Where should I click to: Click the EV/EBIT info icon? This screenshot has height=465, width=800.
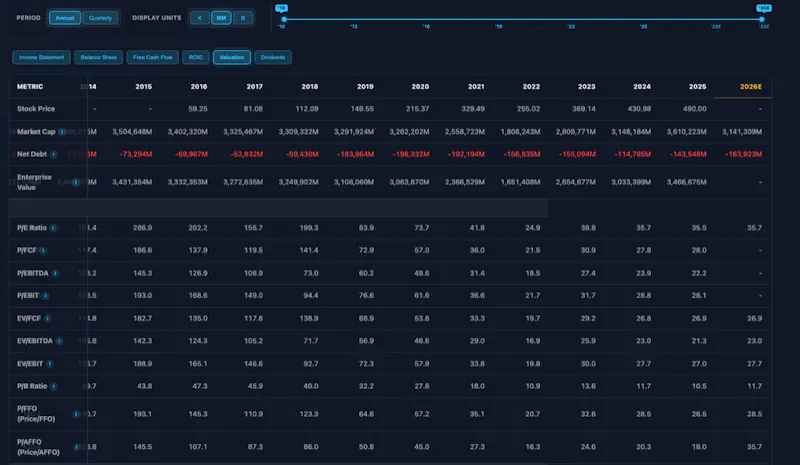pyautogui.click(x=49, y=364)
